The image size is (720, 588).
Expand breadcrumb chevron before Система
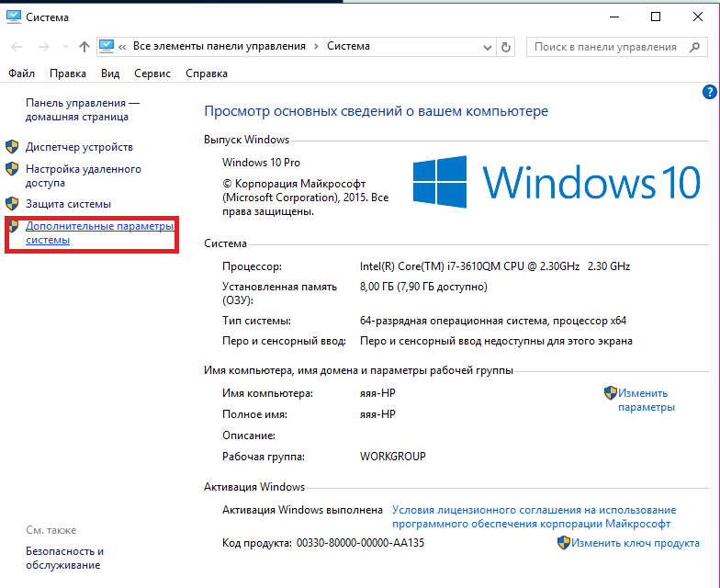(x=316, y=47)
